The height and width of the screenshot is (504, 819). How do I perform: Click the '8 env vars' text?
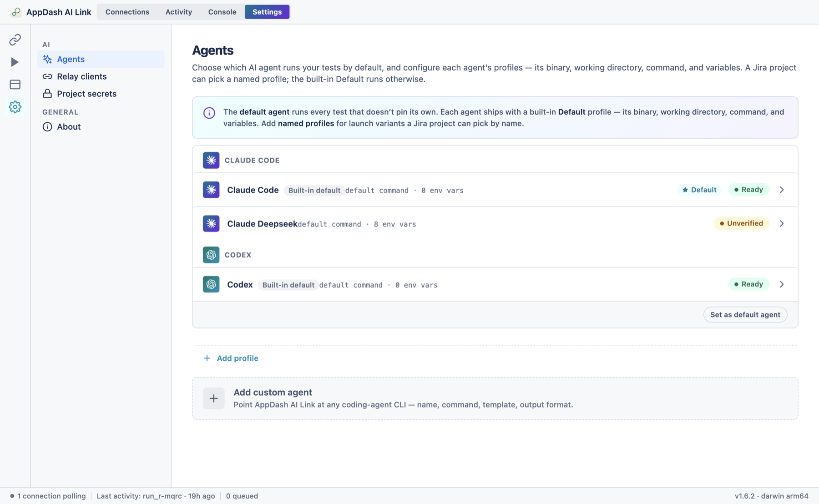point(395,224)
